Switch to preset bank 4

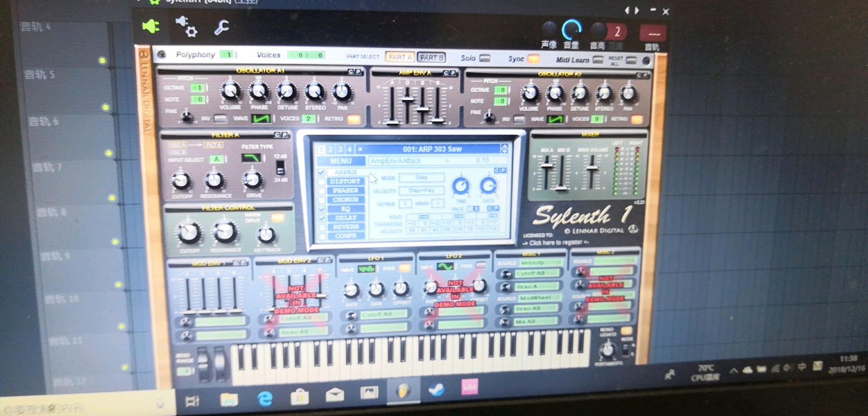pyautogui.click(x=349, y=150)
